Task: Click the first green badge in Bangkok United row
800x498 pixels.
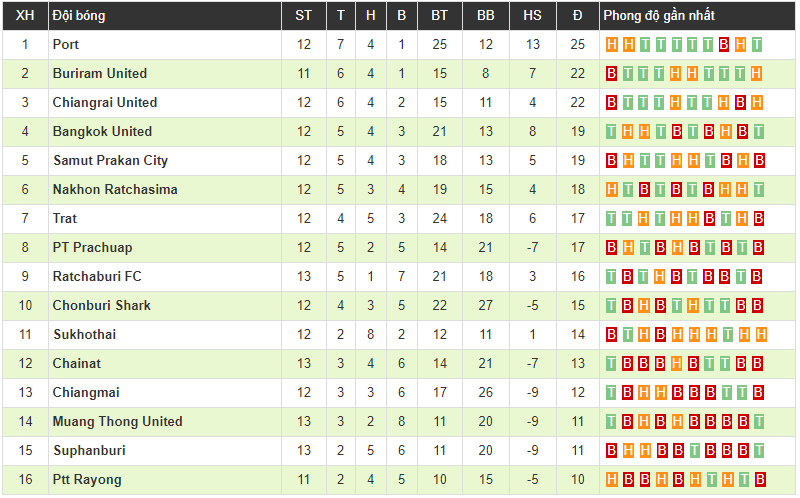Action: (612, 132)
